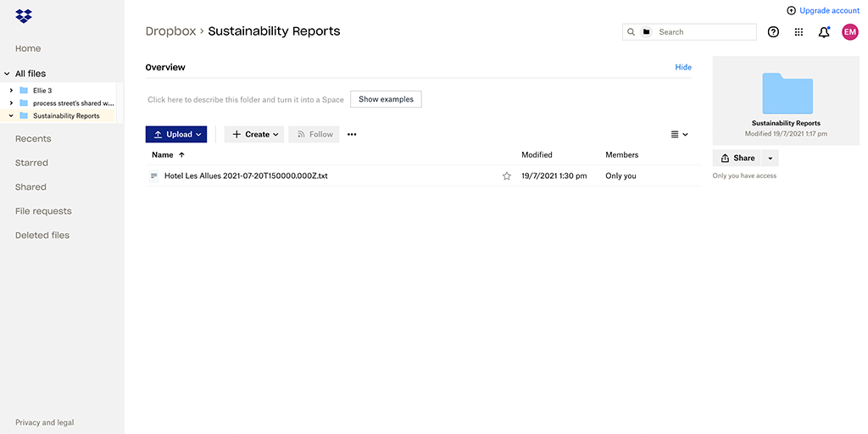The width and height of the screenshot is (868, 434).
Task: Click the sort arrow next to Name
Action: pyautogui.click(x=181, y=155)
